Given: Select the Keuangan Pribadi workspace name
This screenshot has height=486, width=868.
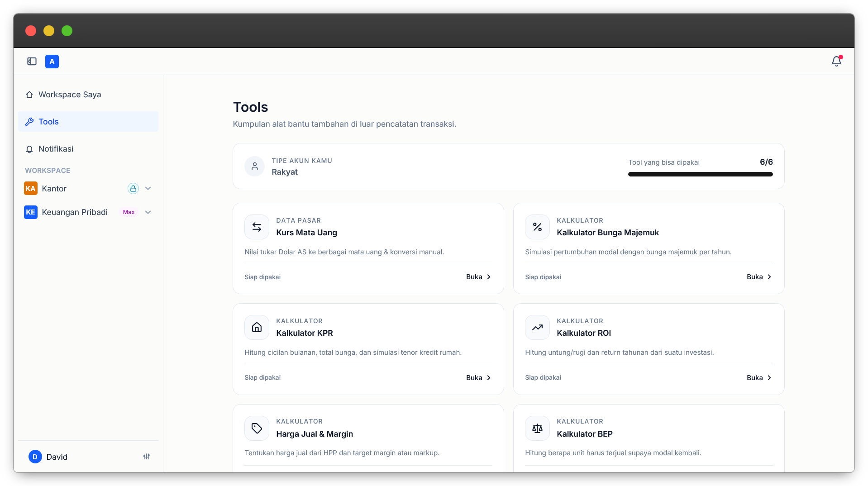Looking at the screenshot, I should [x=75, y=212].
